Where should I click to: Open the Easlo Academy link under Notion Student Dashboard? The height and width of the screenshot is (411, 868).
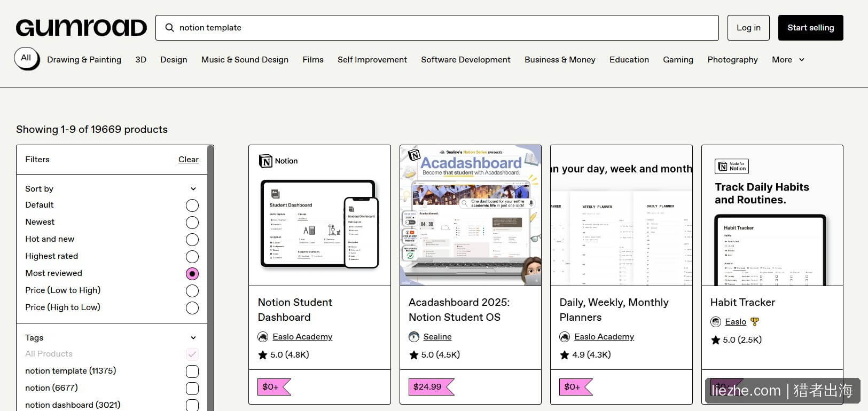tap(302, 337)
